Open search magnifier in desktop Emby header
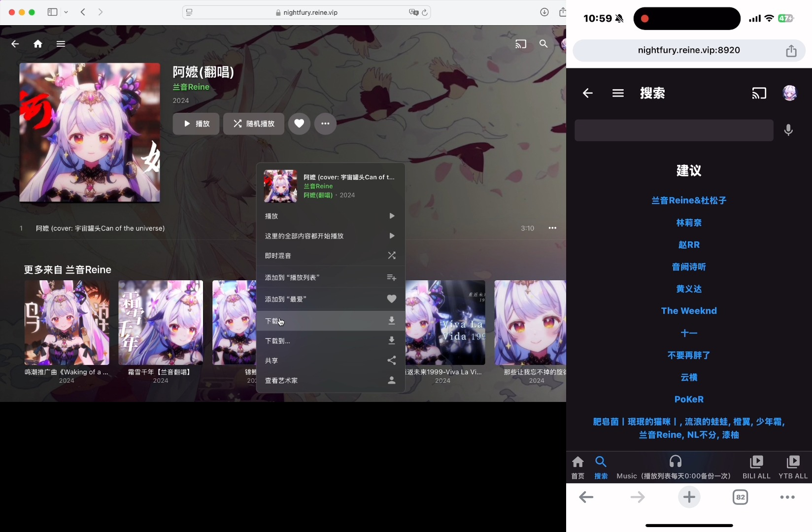Viewport: 812px width, 532px height. pos(543,44)
